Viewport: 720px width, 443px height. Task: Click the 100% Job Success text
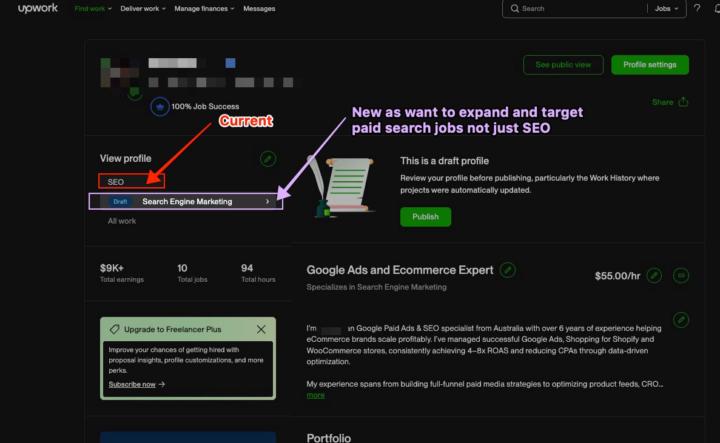click(x=205, y=107)
